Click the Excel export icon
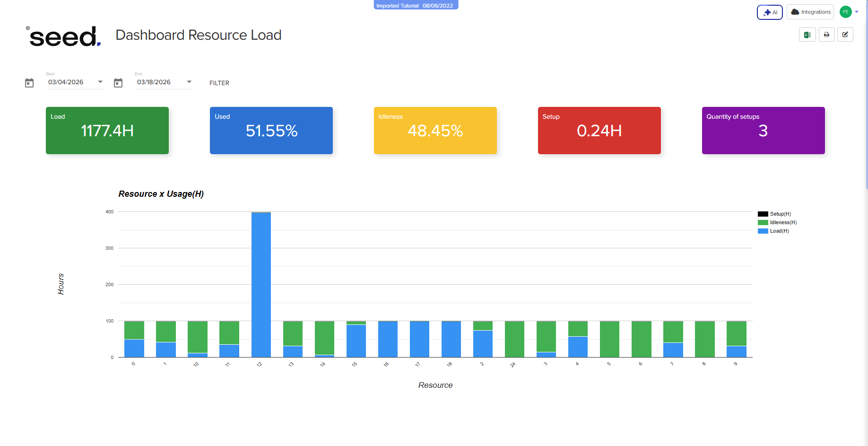This screenshot has width=868, height=446. [x=807, y=35]
